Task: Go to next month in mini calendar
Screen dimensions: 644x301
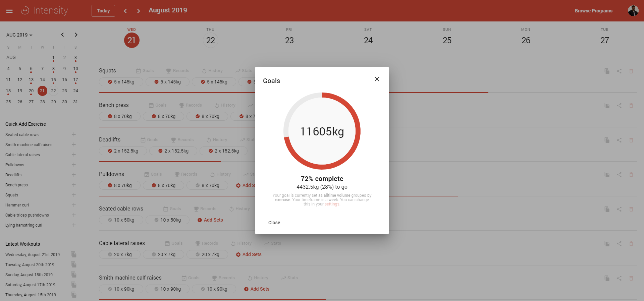Action: point(76,35)
